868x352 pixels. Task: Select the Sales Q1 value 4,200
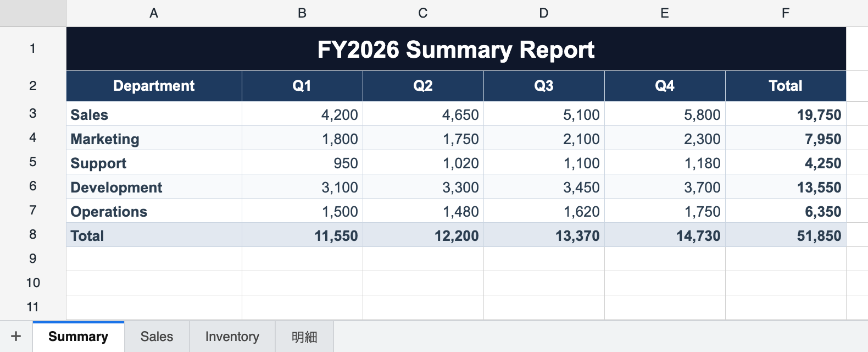302,114
